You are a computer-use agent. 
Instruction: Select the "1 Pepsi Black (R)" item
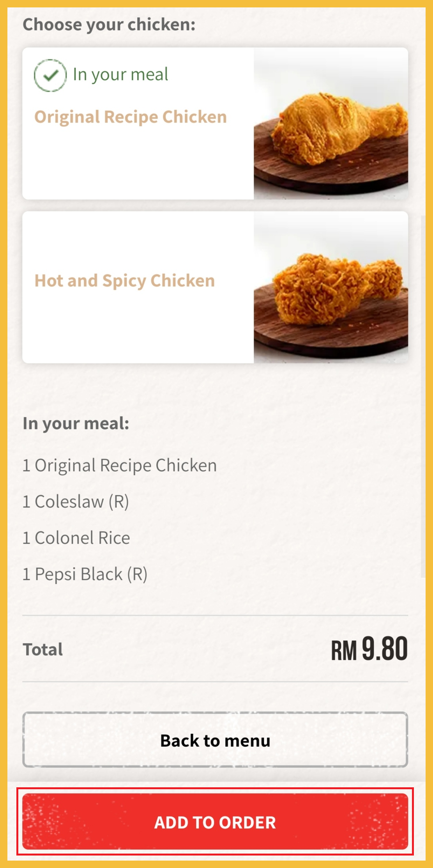pyautogui.click(x=85, y=574)
